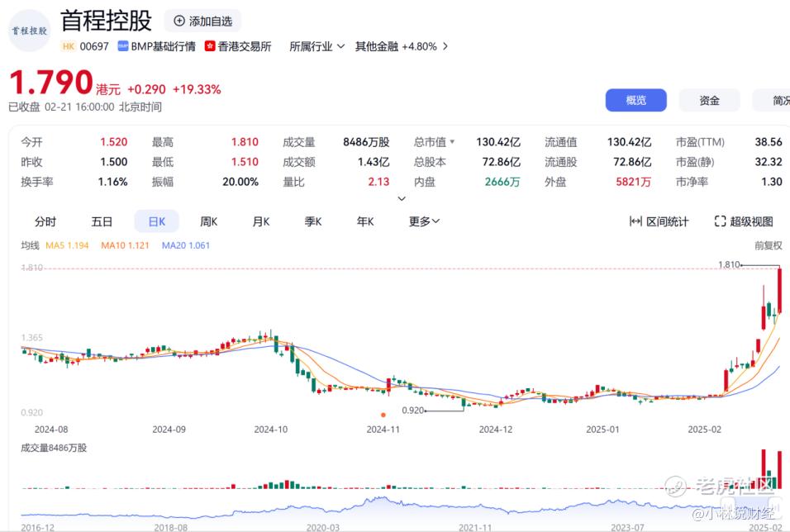Click the stock code 00697
Viewport: 790px width, 532px height.
coord(94,46)
